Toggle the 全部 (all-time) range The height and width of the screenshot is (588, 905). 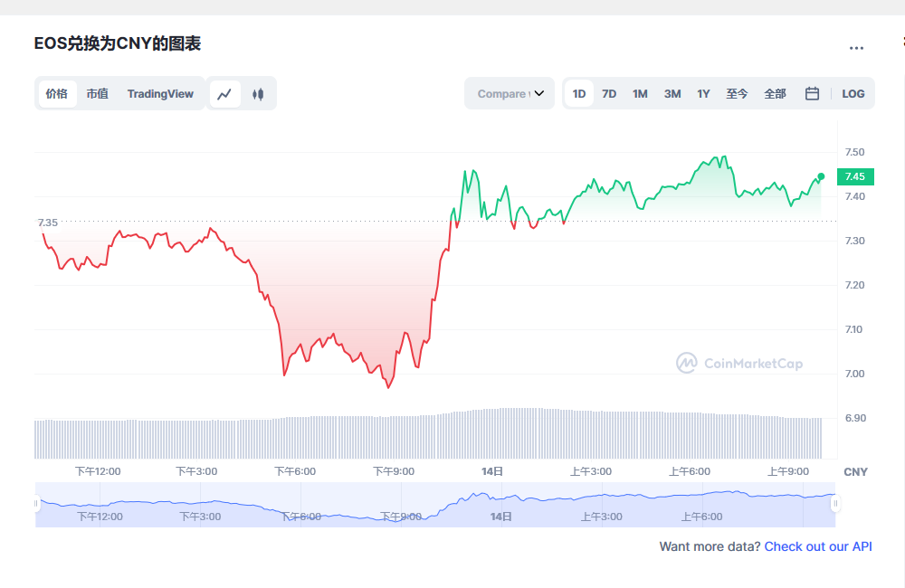click(775, 93)
